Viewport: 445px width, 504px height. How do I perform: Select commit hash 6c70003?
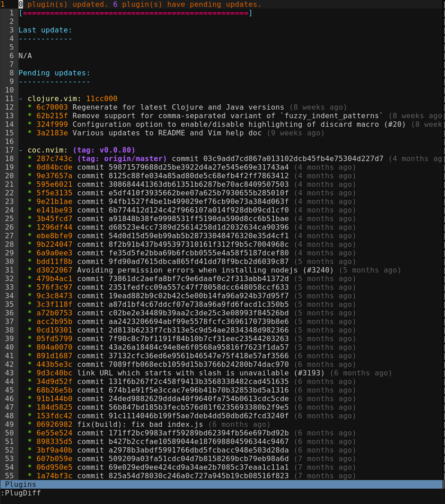[x=52, y=107]
